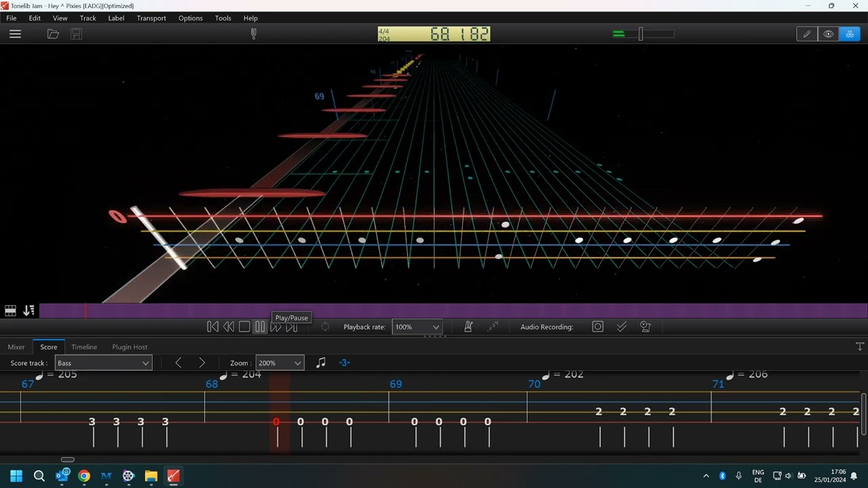Open the Zoom level dropdown

279,363
